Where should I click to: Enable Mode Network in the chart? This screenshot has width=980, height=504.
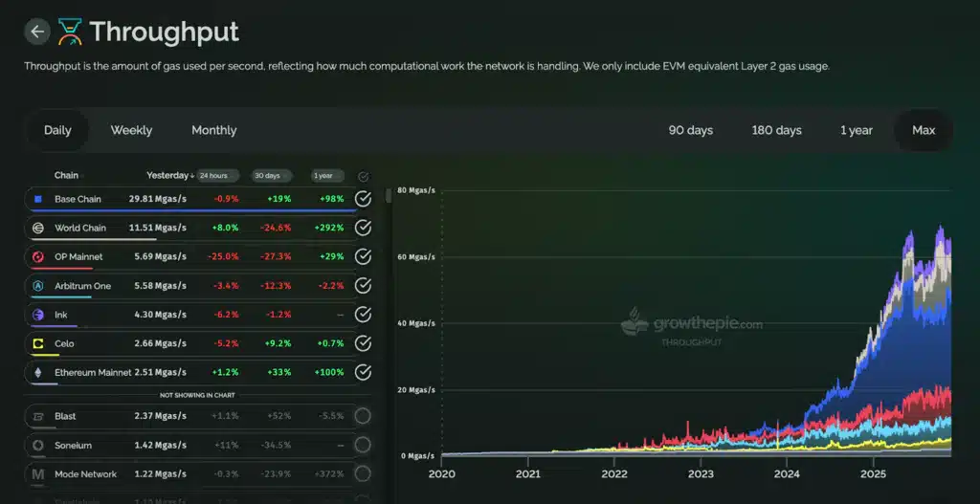(x=363, y=474)
